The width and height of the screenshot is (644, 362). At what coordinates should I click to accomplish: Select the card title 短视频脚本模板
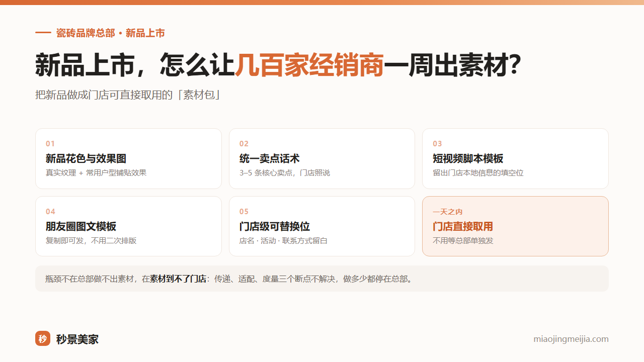tap(468, 158)
